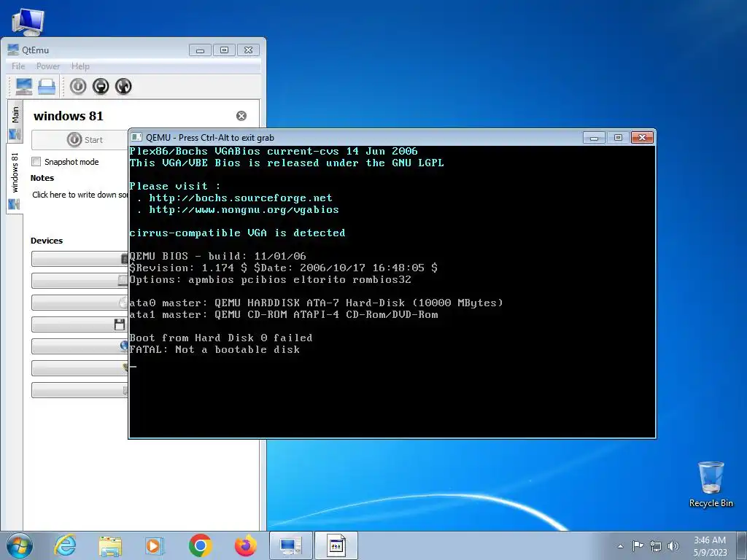This screenshot has height=560, width=747.
Task: Open the Help menu in QtEmu
Action: pyautogui.click(x=80, y=66)
